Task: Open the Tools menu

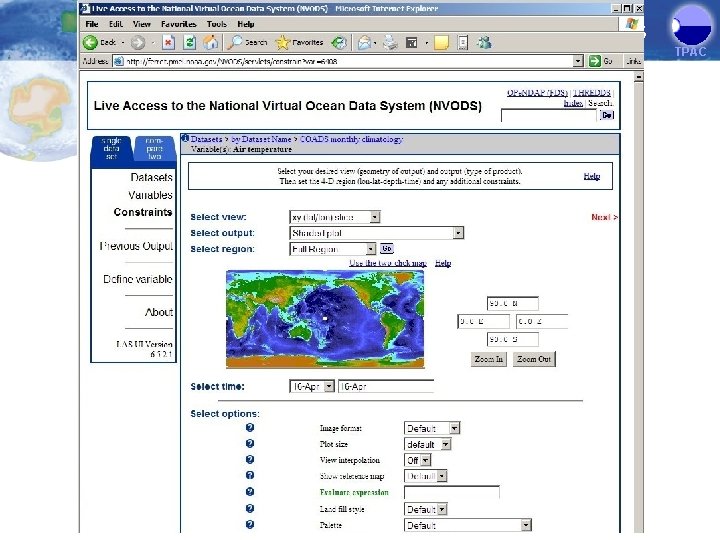Action: [x=216, y=24]
